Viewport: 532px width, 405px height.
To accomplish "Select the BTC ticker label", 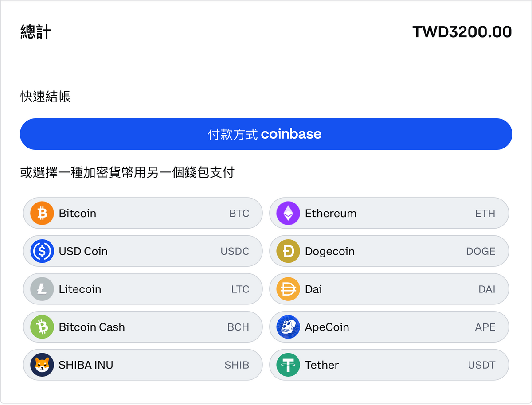I will click(x=239, y=214).
